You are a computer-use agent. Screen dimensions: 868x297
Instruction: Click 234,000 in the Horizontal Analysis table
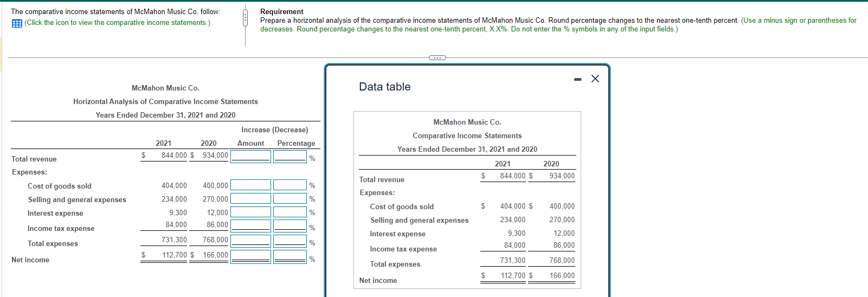click(x=174, y=199)
